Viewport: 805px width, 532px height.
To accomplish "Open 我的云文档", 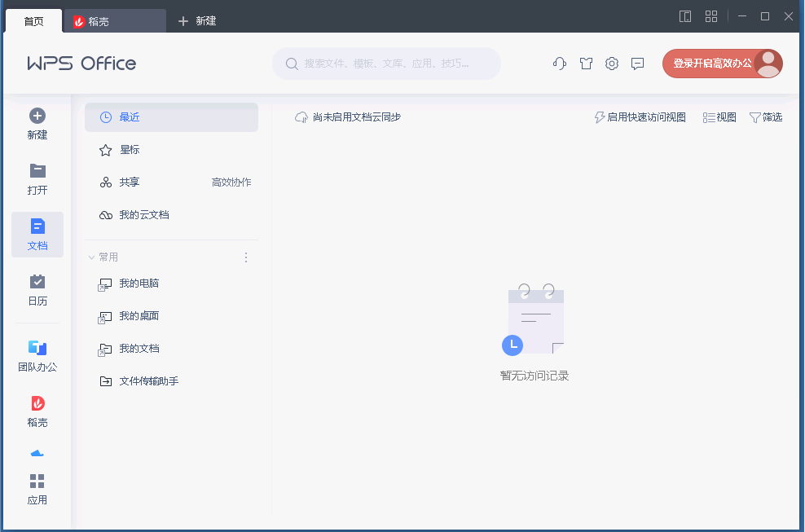I will [171, 215].
